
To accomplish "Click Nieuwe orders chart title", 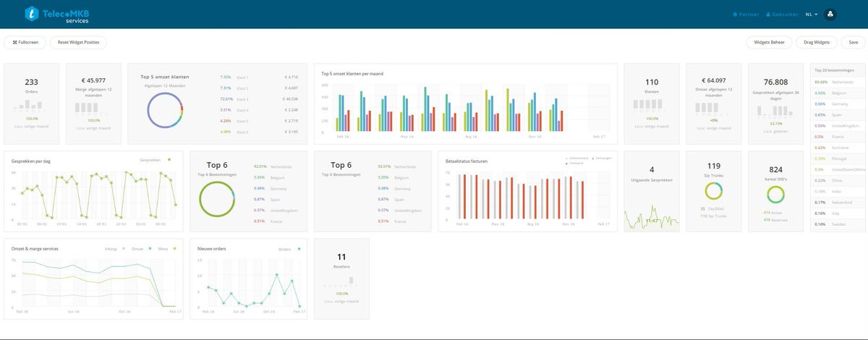I will (212, 248).
